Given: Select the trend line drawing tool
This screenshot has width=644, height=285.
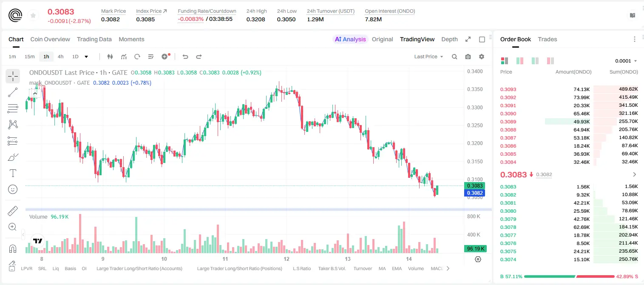Looking at the screenshot, I should pos(13,92).
